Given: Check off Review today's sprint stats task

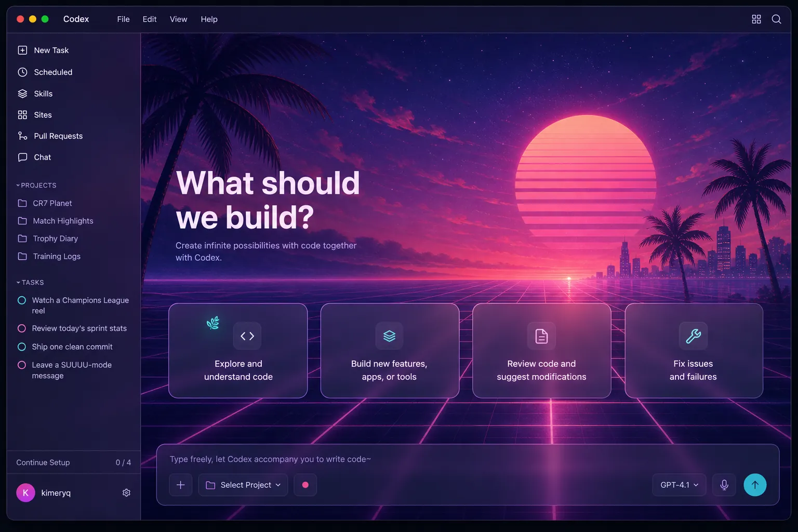Looking at the screenshot, I should [x=22, y=328].
